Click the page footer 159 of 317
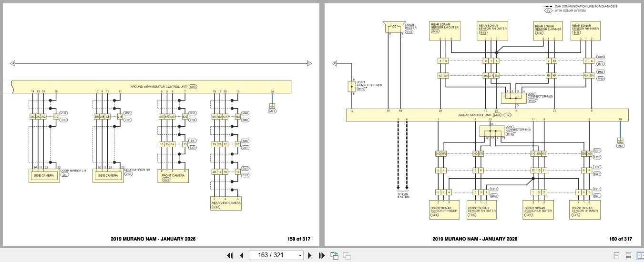 (x=299, y=239)
